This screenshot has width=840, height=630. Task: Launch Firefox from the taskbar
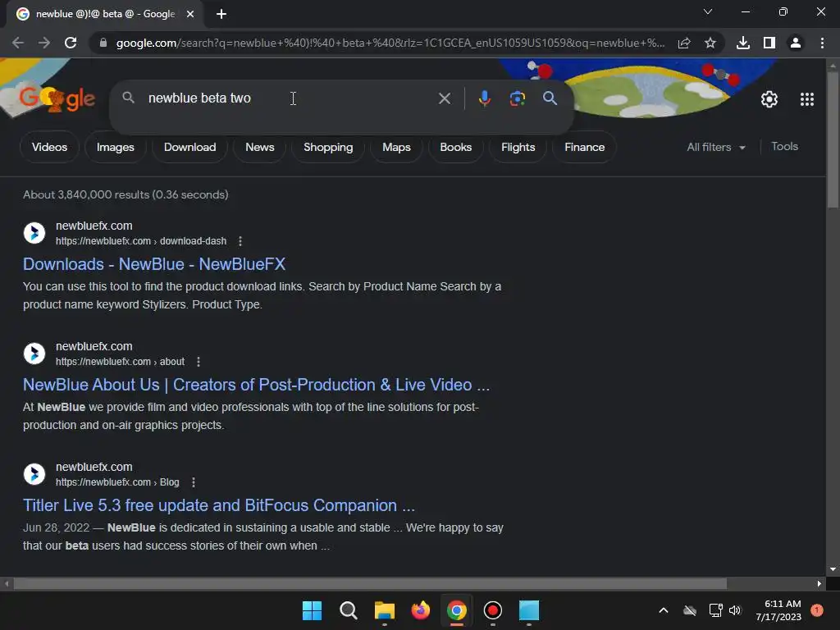click(x=421, y=610)
